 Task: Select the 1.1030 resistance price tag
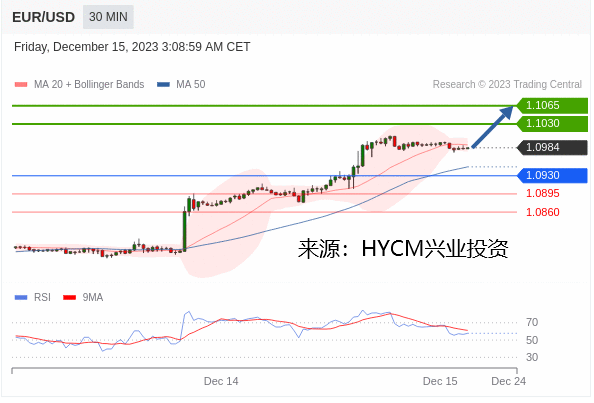(552, 124)
